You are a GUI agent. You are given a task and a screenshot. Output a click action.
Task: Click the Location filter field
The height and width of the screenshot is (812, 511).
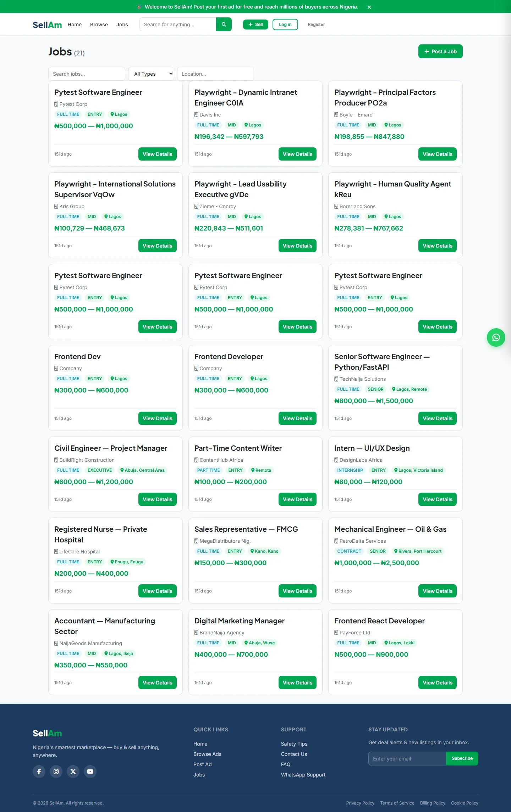215,74
